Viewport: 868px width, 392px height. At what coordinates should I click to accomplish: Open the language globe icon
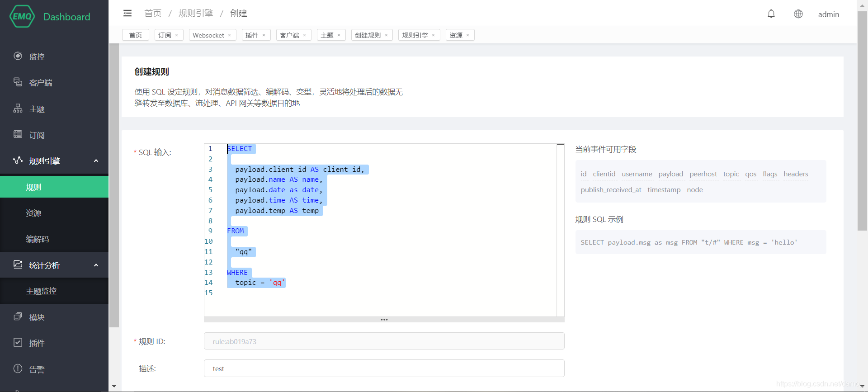pyautogui.click(x=798, y=14)
